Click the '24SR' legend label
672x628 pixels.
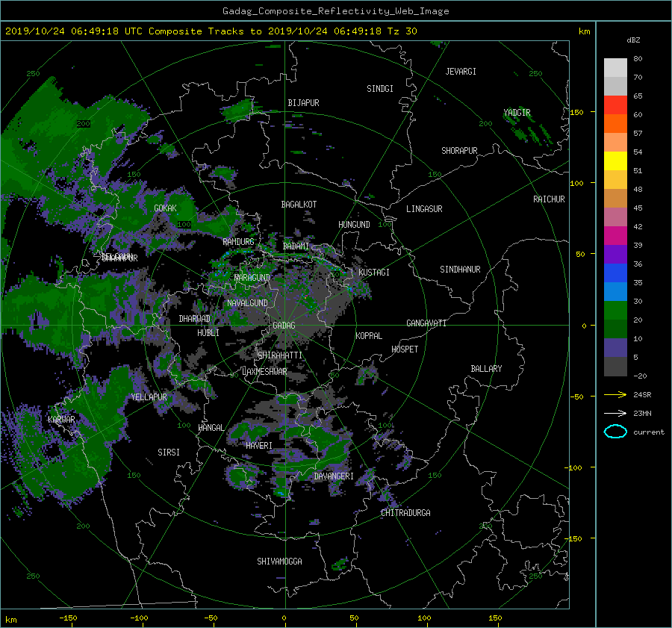click(x=642, y=395)
